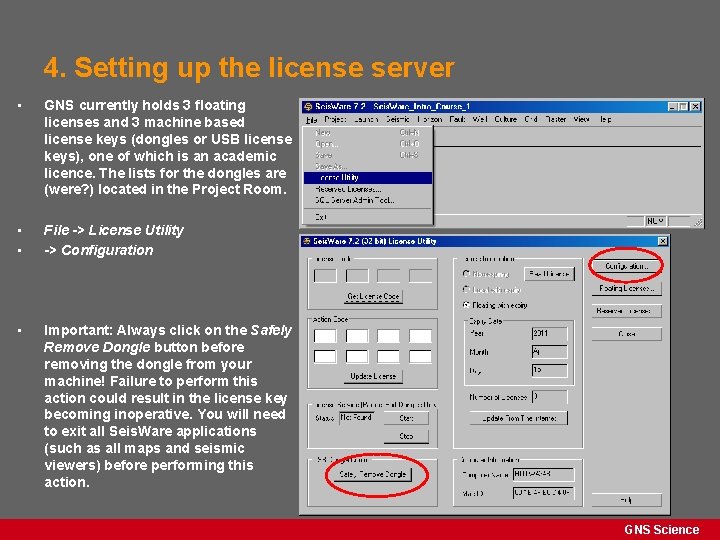Screen dimensions: 720x540
Task: Click the Update License button
Action: 373,377
